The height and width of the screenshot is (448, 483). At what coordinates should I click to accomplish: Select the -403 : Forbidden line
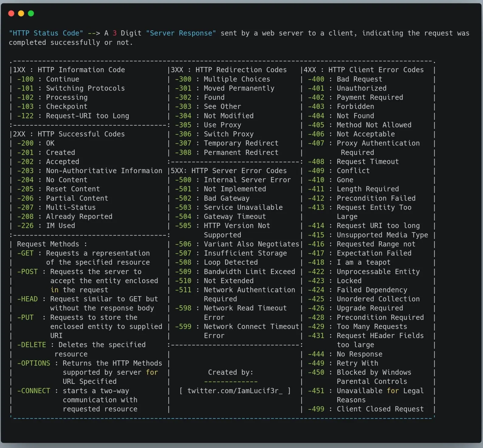(341, 107)
